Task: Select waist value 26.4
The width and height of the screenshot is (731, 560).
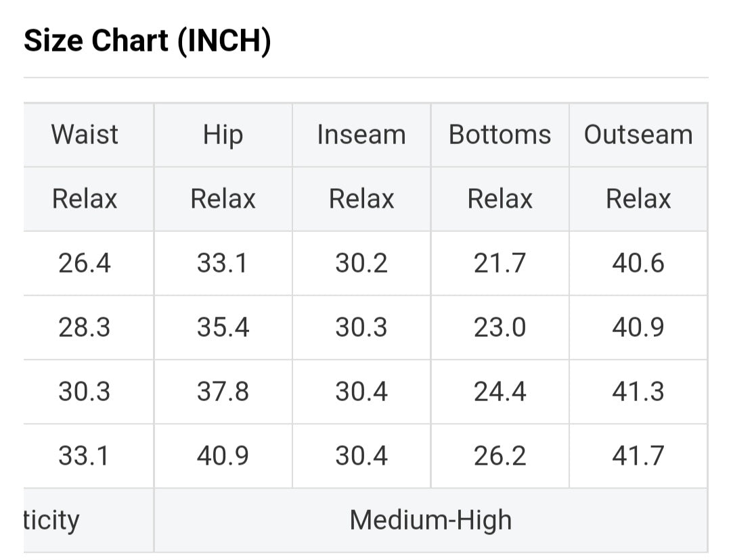Action: [85, 263]
